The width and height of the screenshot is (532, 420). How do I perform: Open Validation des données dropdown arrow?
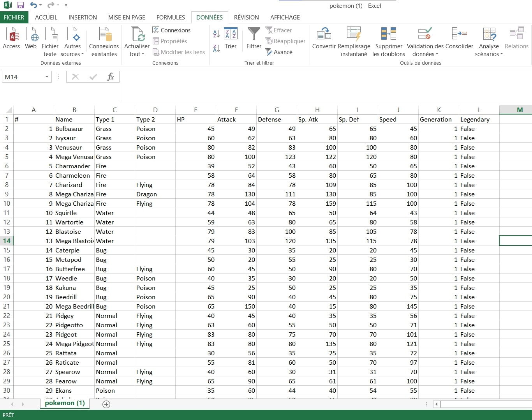437,54
